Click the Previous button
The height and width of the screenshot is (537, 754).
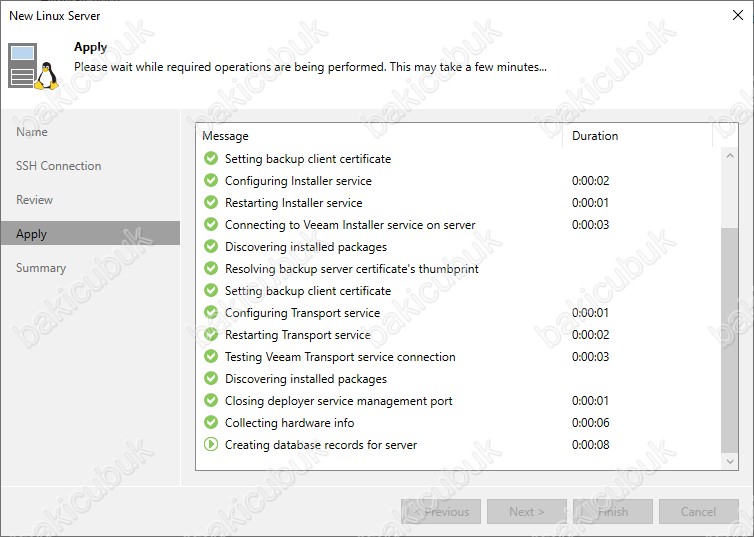[441, 512]
